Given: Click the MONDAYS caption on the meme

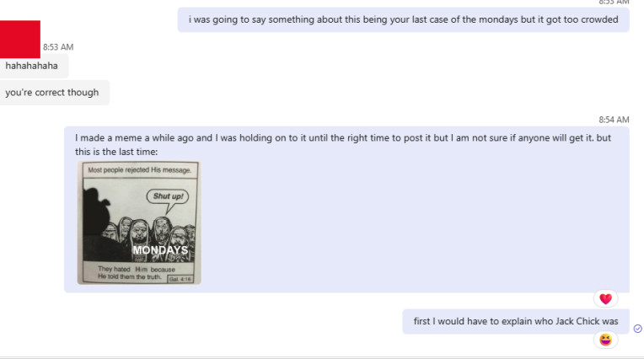Looking at the screenshot, I should (160, 250).
